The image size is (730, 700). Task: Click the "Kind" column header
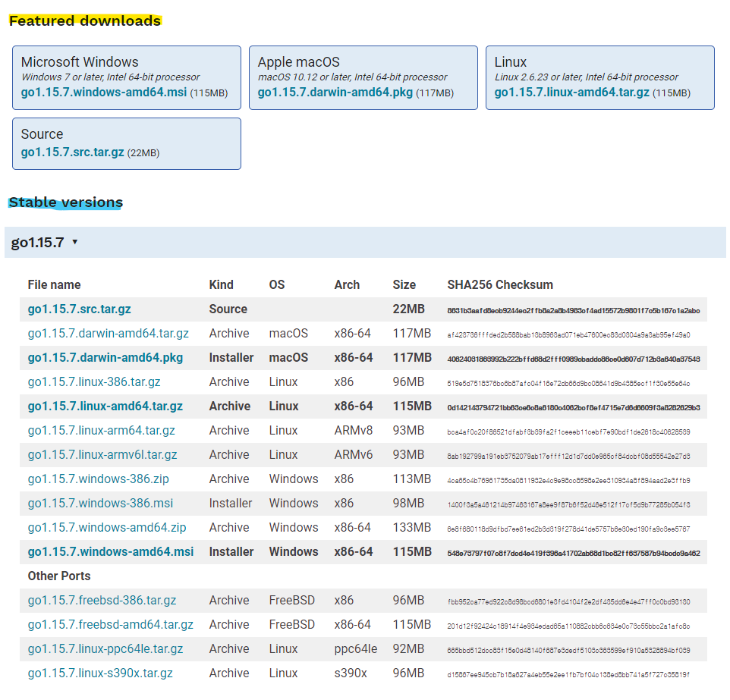221,284
